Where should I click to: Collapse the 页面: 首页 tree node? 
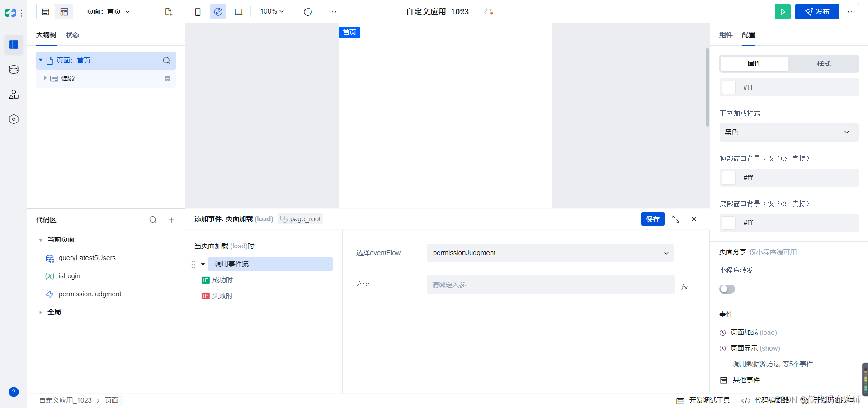tap(41, 60)
